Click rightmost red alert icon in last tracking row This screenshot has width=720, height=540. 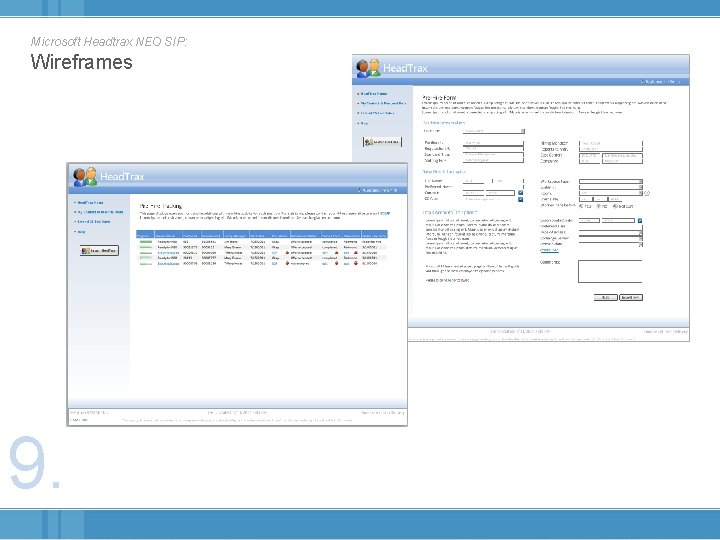click(355, 264)
